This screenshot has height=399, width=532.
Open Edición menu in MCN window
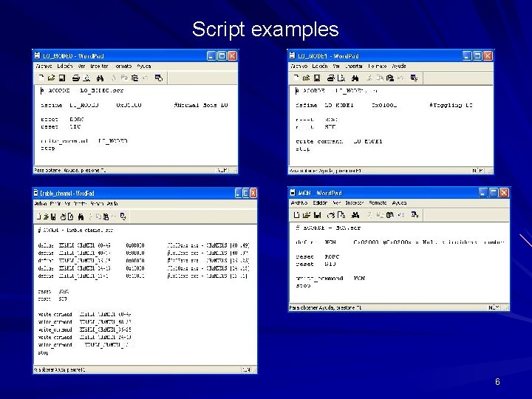pyautogui.click(x=320, y=203)
